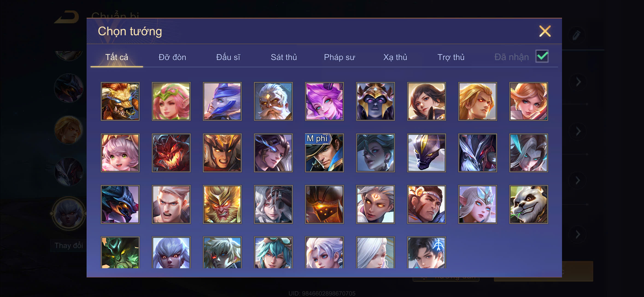Switch to the 'Xạ thủ' tab
The image size is (644, 297).
pyautogui.click(x=395, y=57)
